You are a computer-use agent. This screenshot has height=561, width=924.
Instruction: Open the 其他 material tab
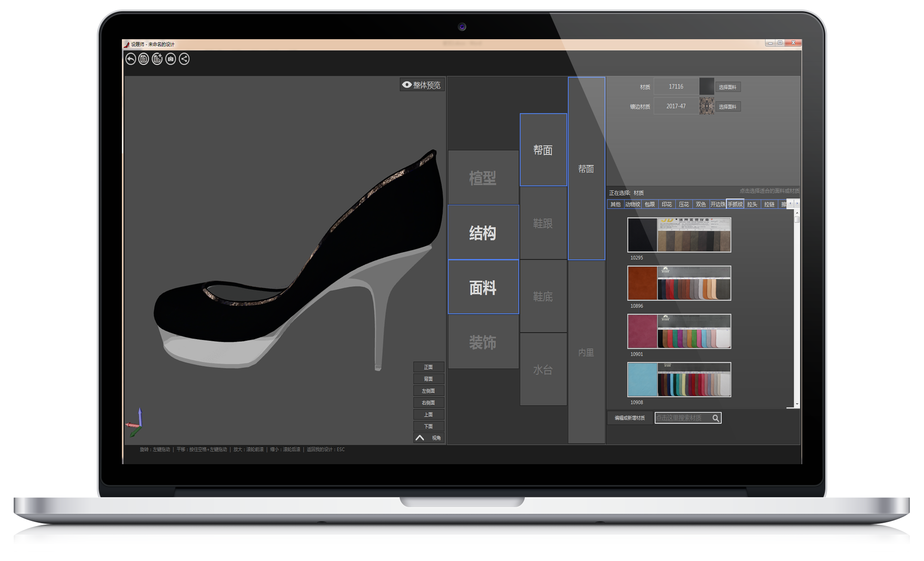click(x=615, y=204)
